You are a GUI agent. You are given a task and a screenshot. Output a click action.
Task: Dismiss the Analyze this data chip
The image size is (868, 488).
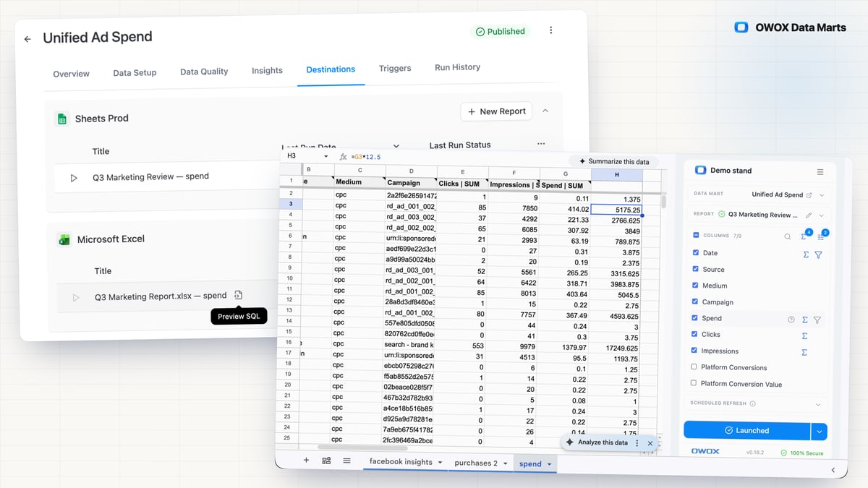[x=650, y=443]
